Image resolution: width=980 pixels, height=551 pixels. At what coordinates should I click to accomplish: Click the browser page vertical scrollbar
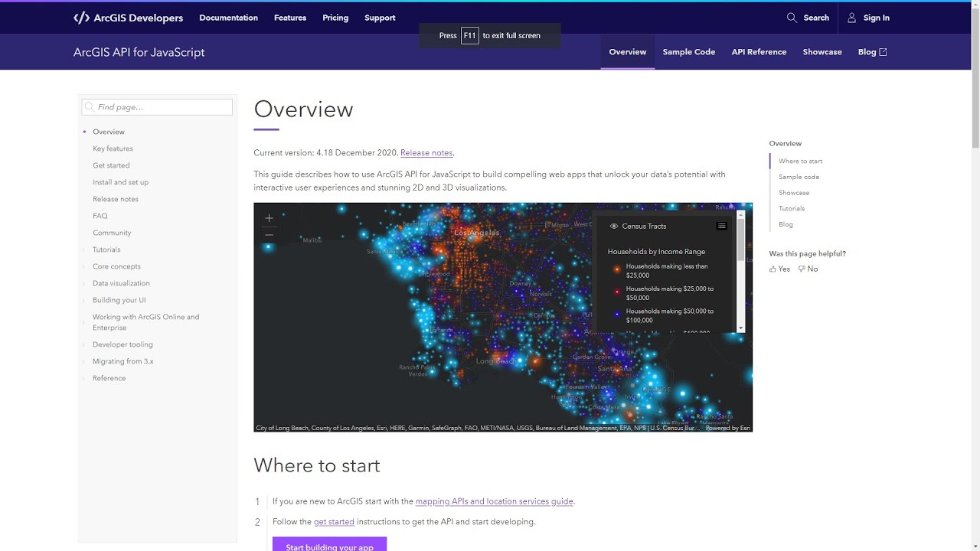975,77
